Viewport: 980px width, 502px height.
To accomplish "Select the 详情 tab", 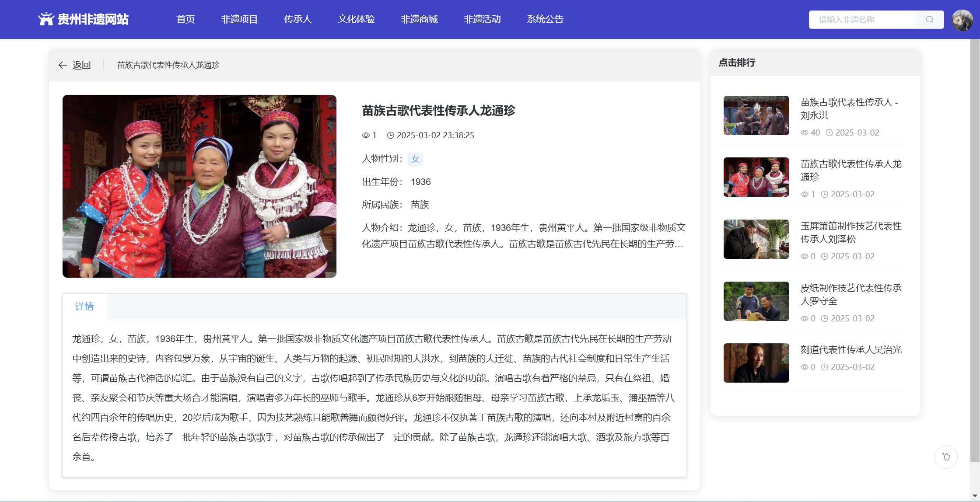I will [84, 307].
